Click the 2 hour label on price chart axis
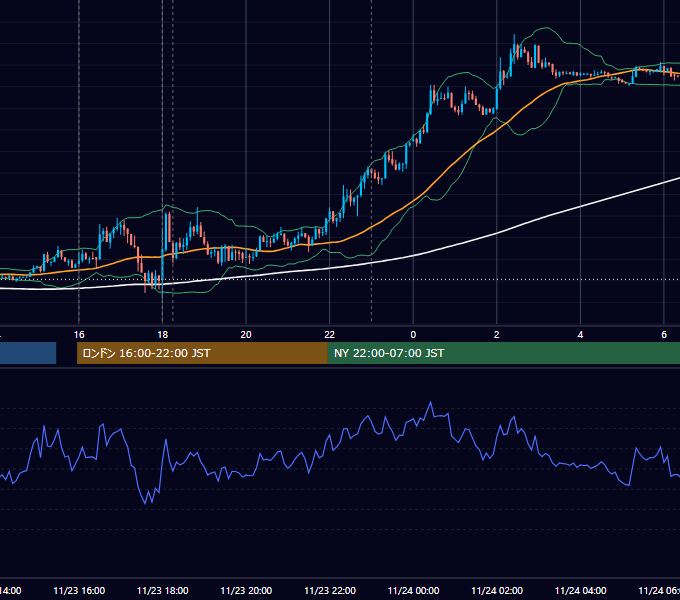680x600 pixels. pyautogui.click(x=497, y=335)
